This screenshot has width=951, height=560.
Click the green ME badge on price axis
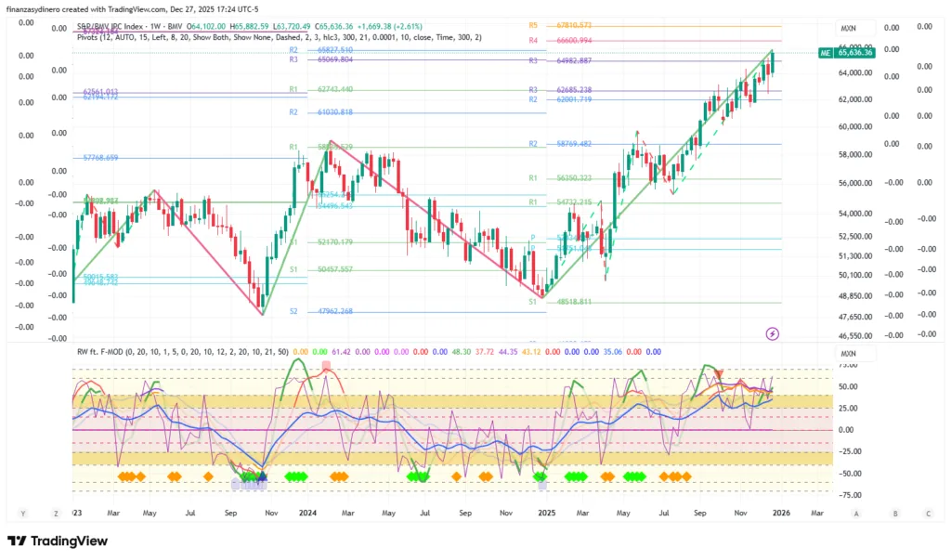tap(825, 53)
